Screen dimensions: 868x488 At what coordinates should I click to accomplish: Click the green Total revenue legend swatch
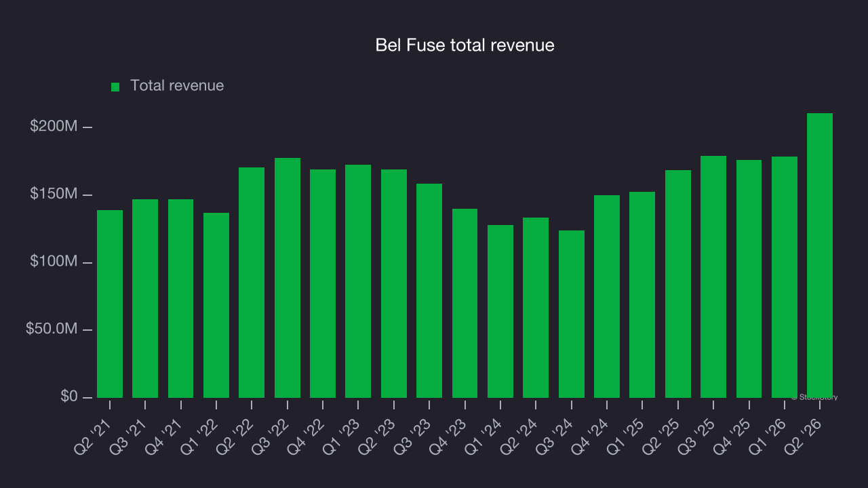click(115, 87)
